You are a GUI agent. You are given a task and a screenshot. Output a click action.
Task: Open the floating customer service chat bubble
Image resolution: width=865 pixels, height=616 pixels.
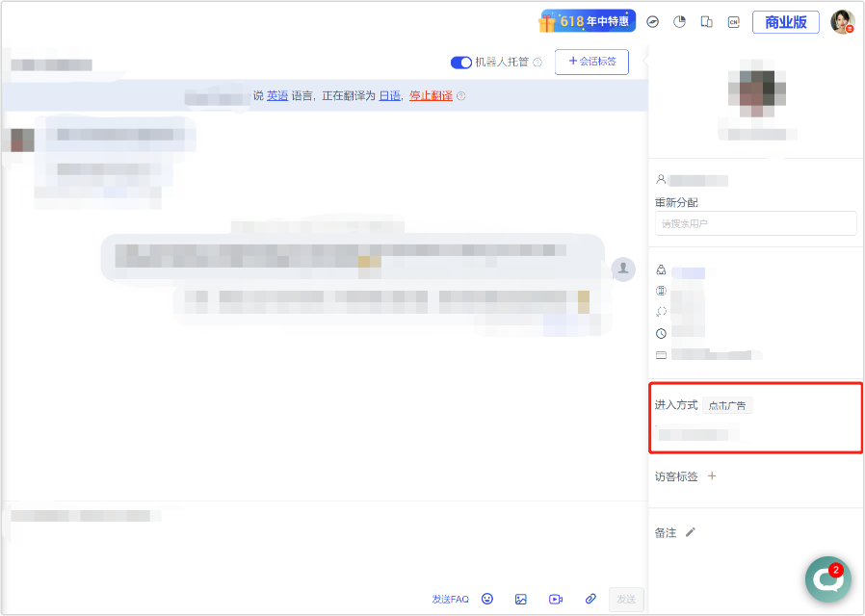(826, 578)
